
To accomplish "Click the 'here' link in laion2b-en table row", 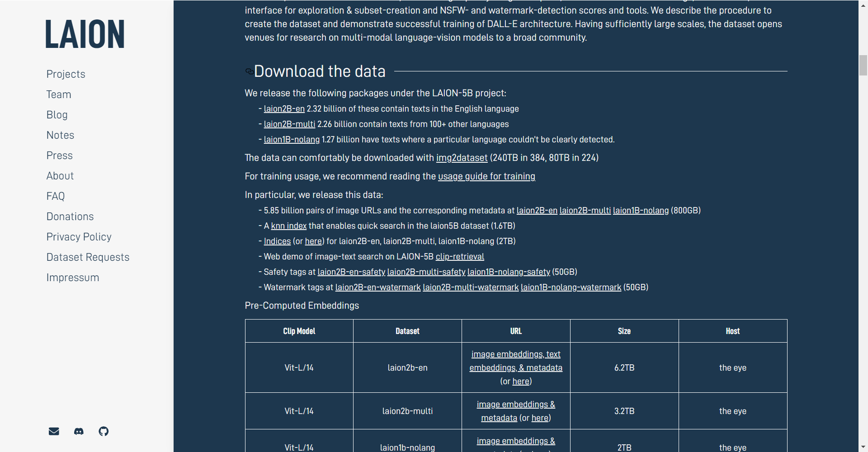I will [521, 381].
